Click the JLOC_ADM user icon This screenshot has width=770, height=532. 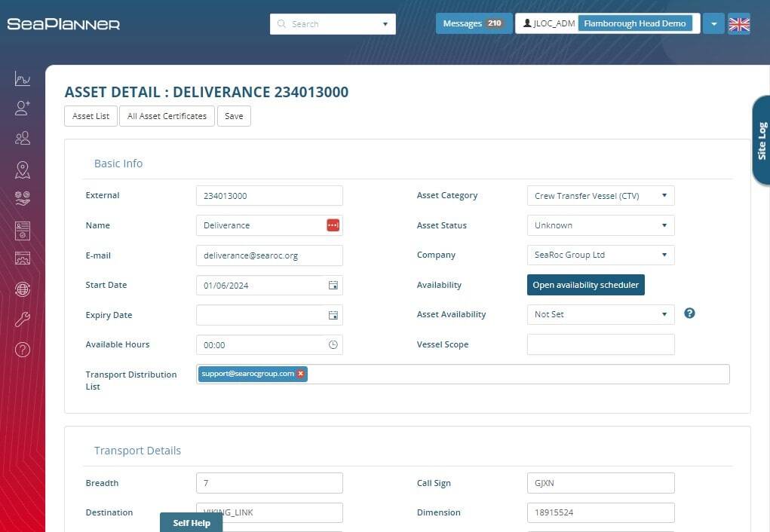[527, 23]
